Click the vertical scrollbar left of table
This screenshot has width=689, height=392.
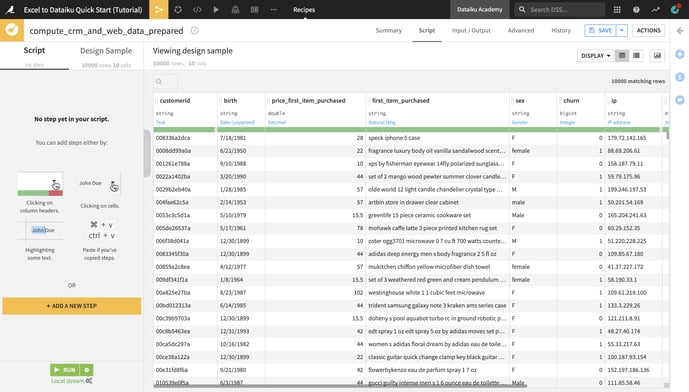(147, 153)
